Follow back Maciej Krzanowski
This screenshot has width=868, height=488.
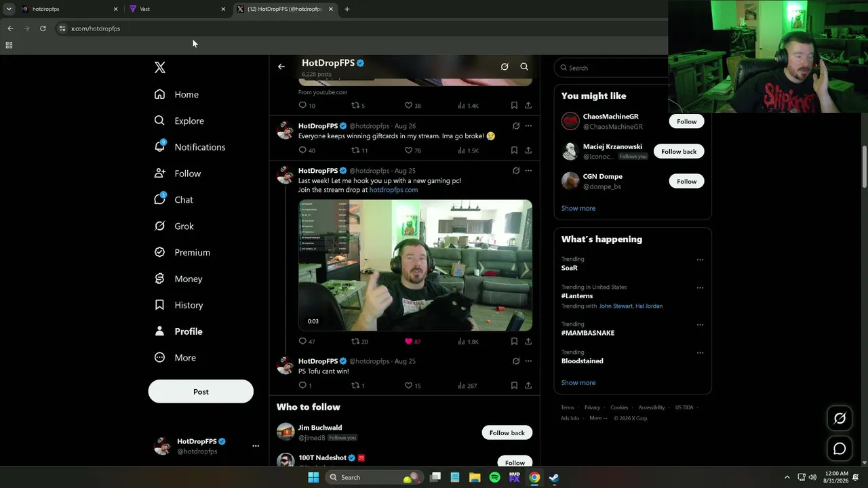pos(679,151)
